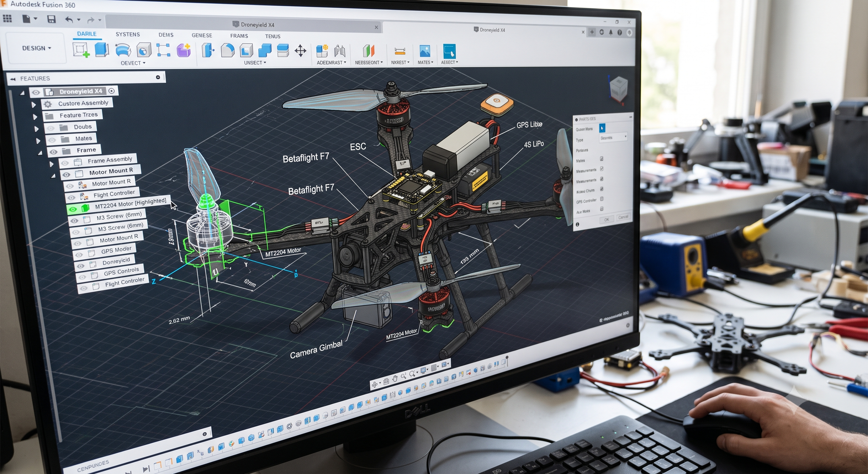
Task: Switch to the SYSTENS tab
Action: pos(128,34)
